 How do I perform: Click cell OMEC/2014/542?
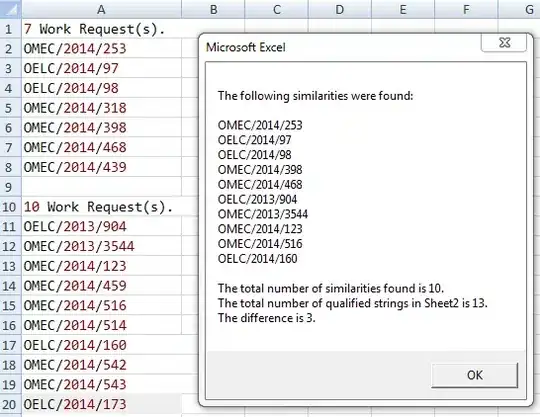pos(101,365)
